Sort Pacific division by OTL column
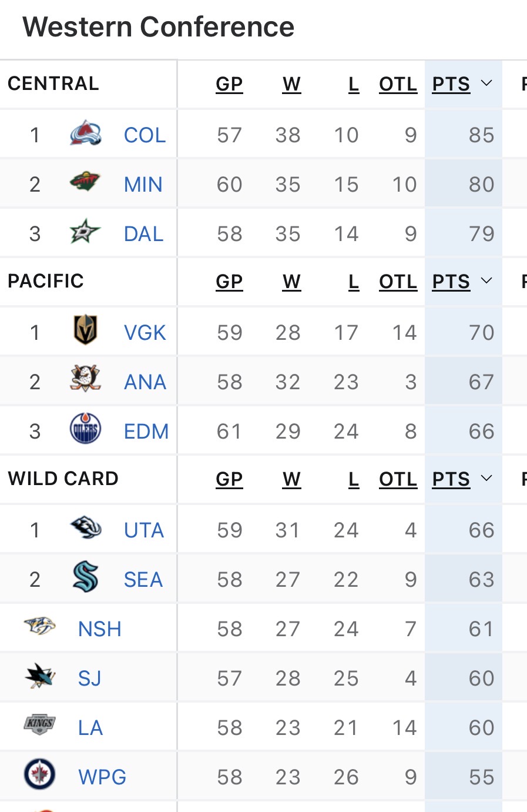 coord(398,282)
